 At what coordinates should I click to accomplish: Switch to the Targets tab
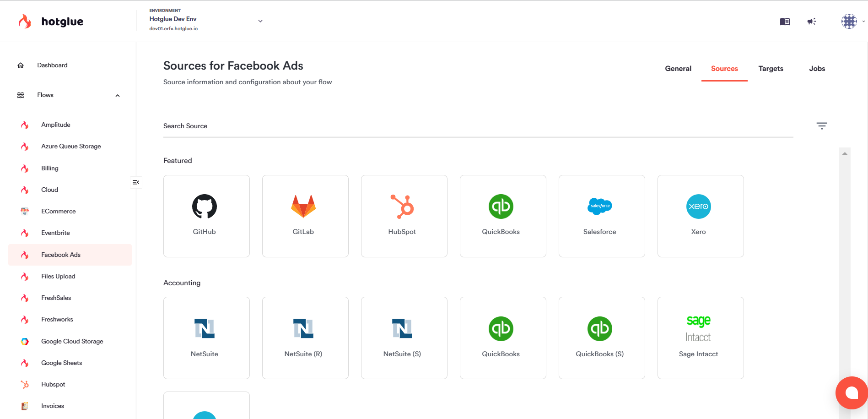(x=771, y=69)
